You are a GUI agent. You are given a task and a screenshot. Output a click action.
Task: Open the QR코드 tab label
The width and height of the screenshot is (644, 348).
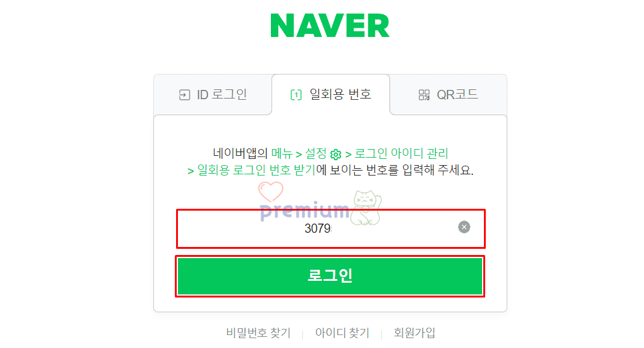click(457, 94)
